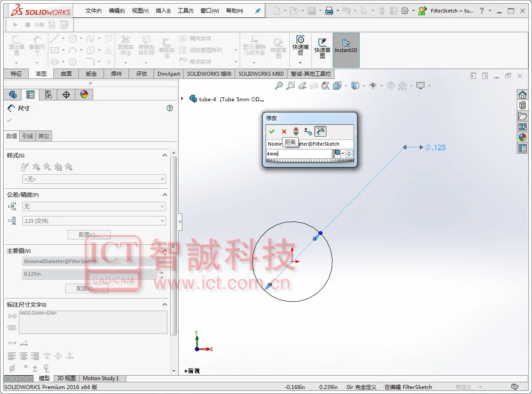Open the Motion Study 1 tab

[101, 378]
